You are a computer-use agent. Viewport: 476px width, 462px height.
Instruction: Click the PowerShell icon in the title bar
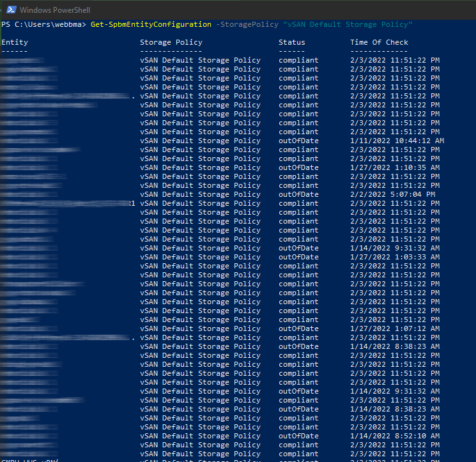click(12, 10)
